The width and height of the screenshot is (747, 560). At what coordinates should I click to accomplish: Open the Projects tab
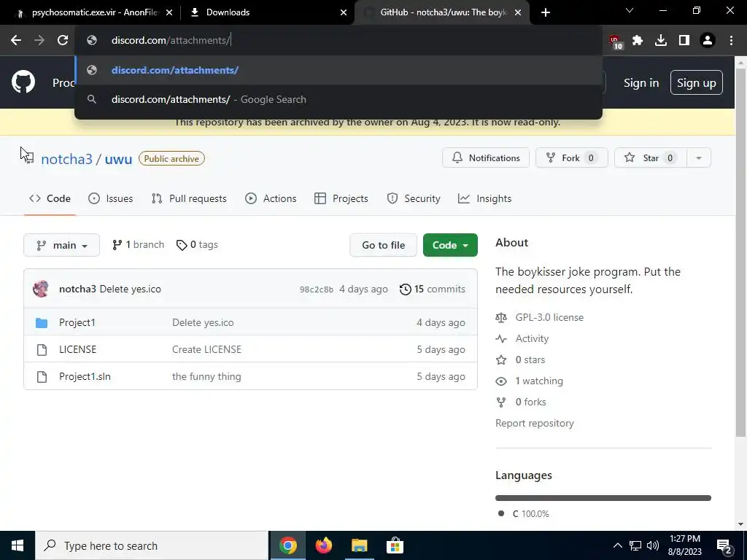point(341,198)
